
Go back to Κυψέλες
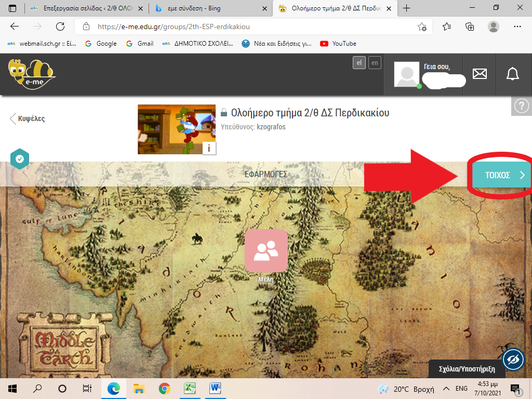[28, 118]
